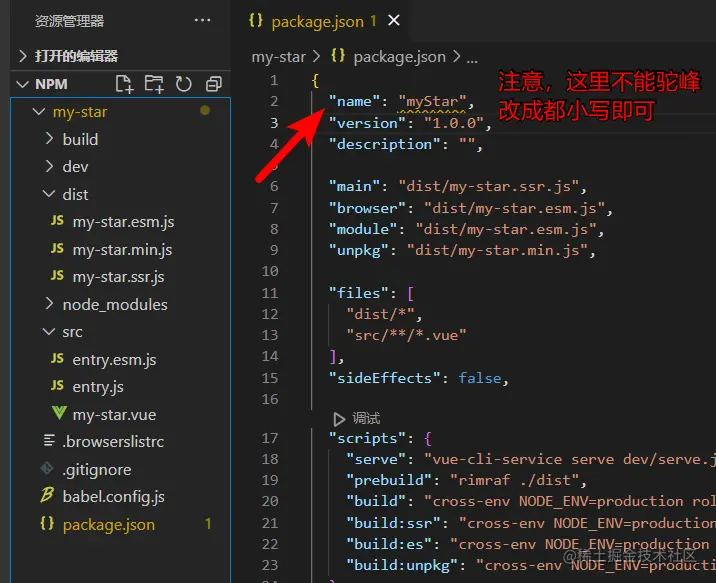The height and width of the screenshot is (583, 716).
Task: Open the my-star.vue component file
Action: [x=114, y=415]
